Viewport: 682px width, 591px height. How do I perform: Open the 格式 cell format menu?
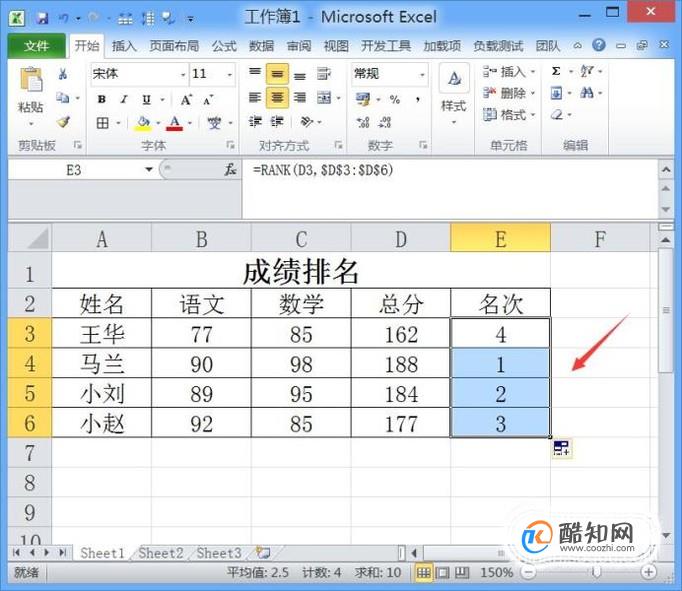(508, 115)
